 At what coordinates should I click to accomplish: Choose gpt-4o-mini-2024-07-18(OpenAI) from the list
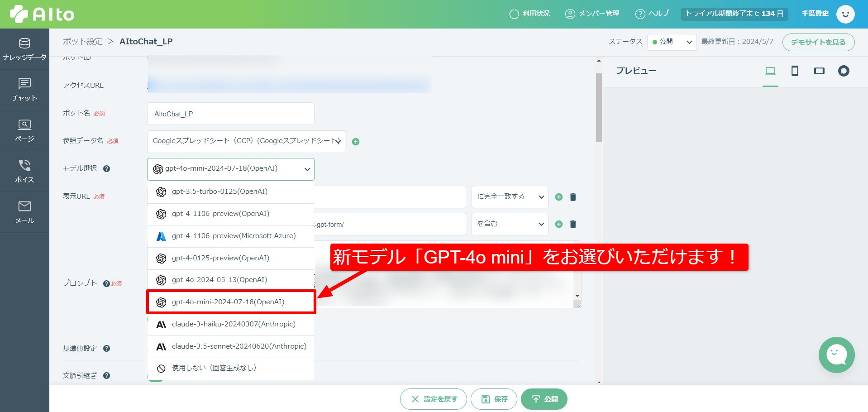(x=231, y=302)
